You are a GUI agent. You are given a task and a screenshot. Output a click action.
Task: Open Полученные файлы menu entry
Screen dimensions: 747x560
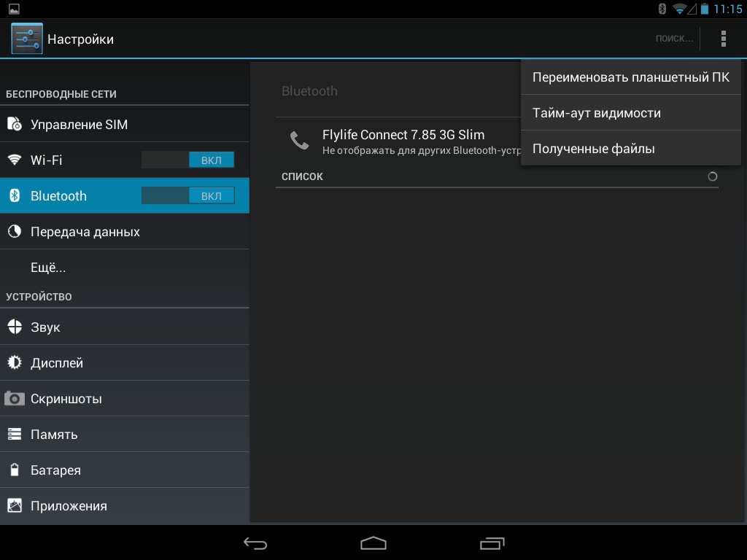pyautogui.click(x=630, y=149)
